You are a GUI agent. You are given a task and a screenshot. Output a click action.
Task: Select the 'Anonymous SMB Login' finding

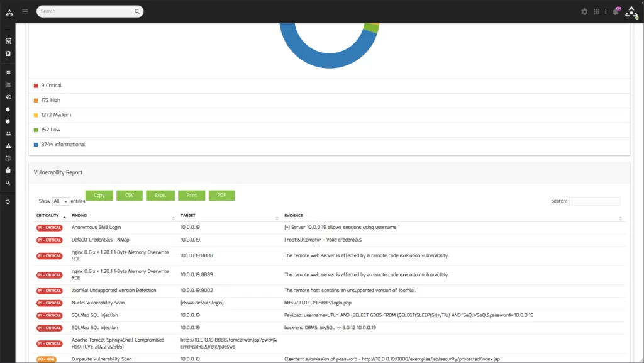pos(96,228)
